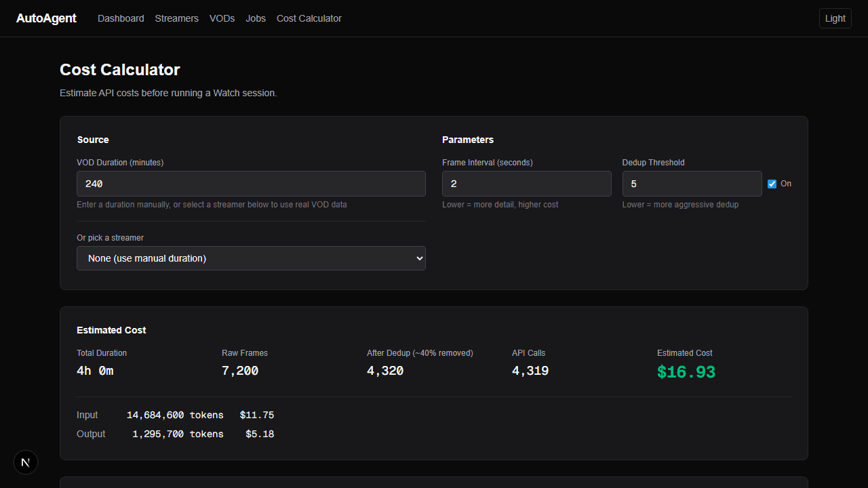868x488 pixels.
Task: Click the Frame Interval seconds field
Action: [527, 184]
